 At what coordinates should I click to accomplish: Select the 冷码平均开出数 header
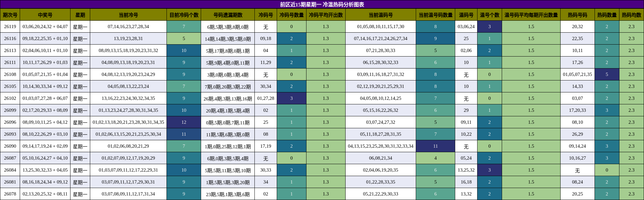(326, 15)
